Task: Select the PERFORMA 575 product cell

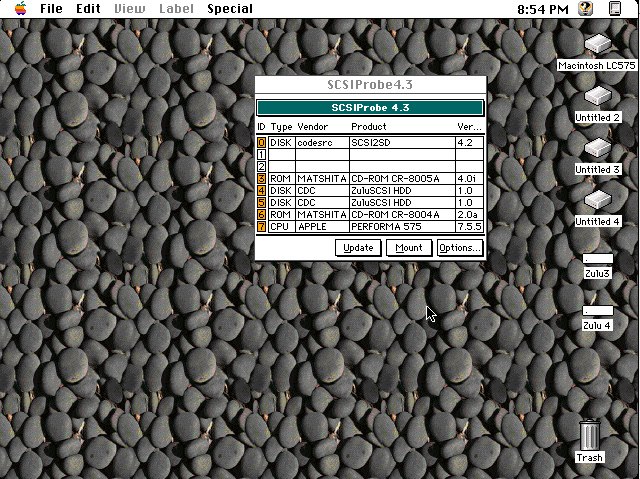Action: point(402,226)
